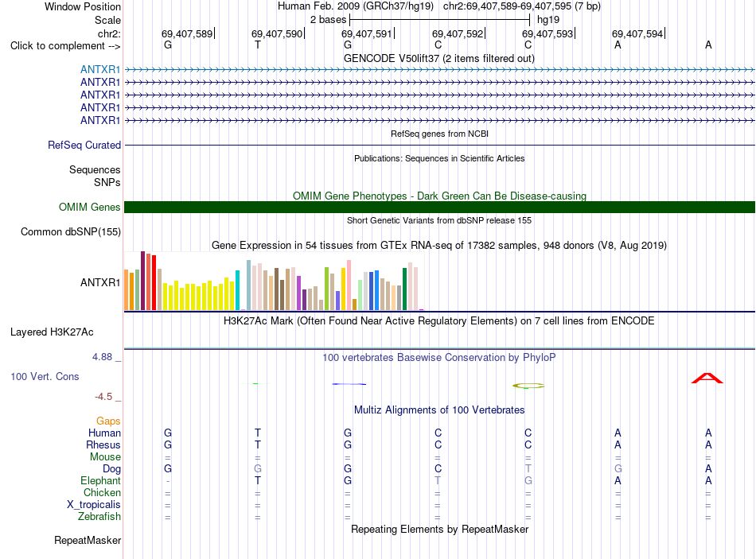756x559 pixels.
Task: Click the chr2:69,407,589-69,407,595 (7 bp) position text
Action: pos(522,6)
